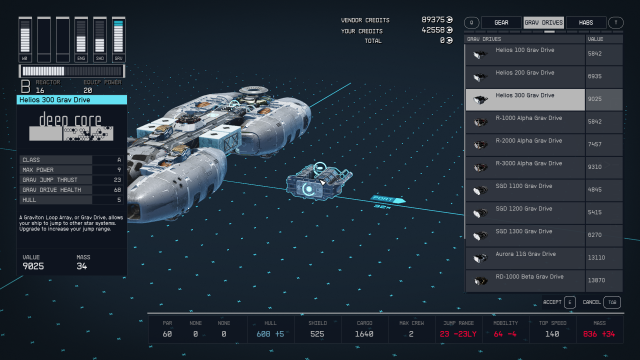Image resolution: width=640 pixels, height=360 pixels.
Task: Click your credits amount 42558
Action: (433, 30)
